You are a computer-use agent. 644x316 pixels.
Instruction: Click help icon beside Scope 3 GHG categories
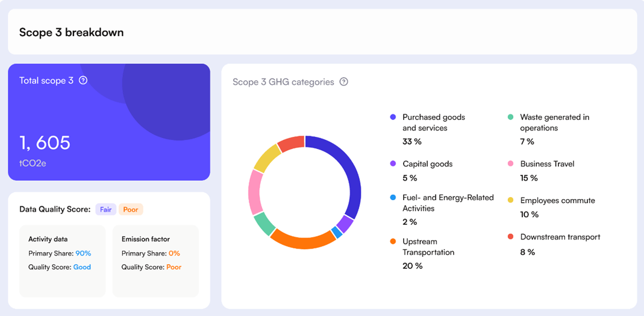click(344, 82)
